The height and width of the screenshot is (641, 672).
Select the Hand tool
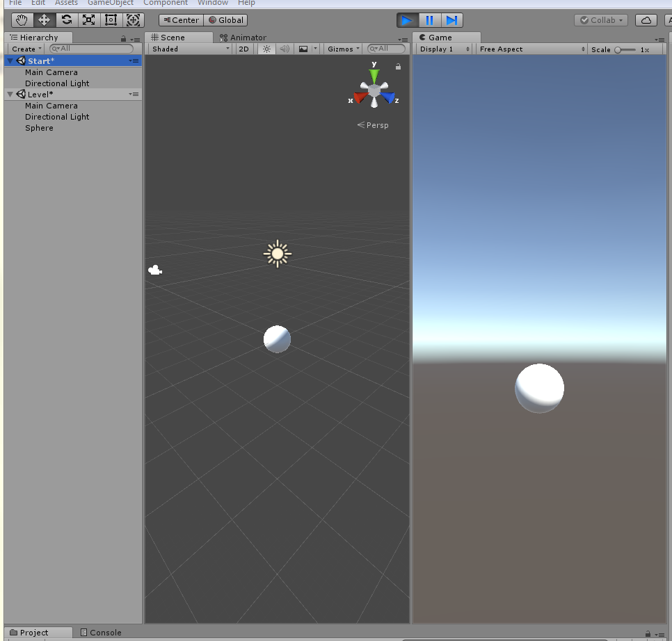click(21, 20)
